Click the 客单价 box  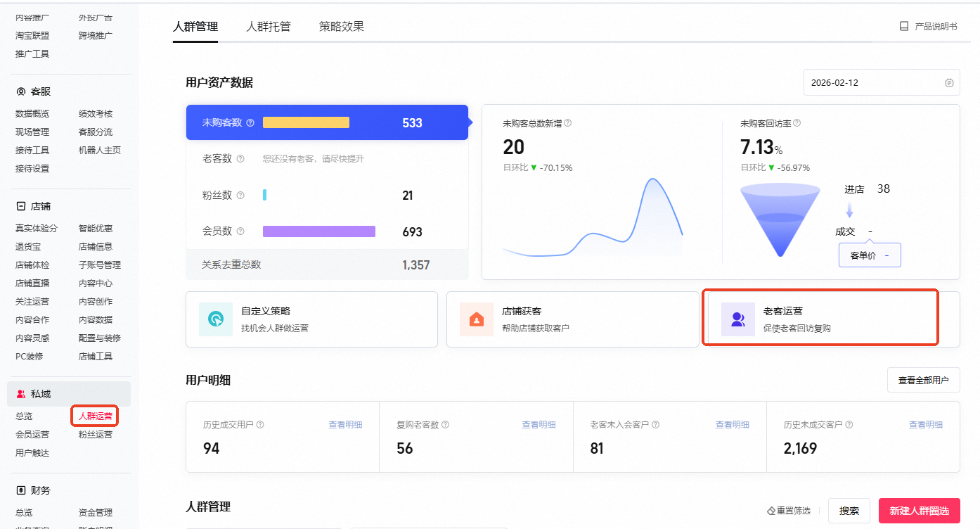click(870, 255)
